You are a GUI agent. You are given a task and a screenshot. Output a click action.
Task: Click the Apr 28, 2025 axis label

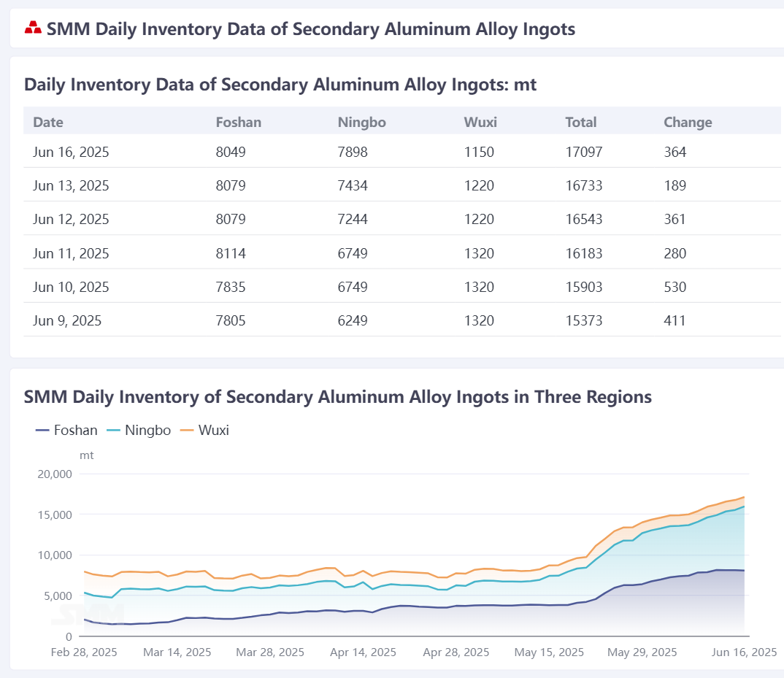coord(456,652)
